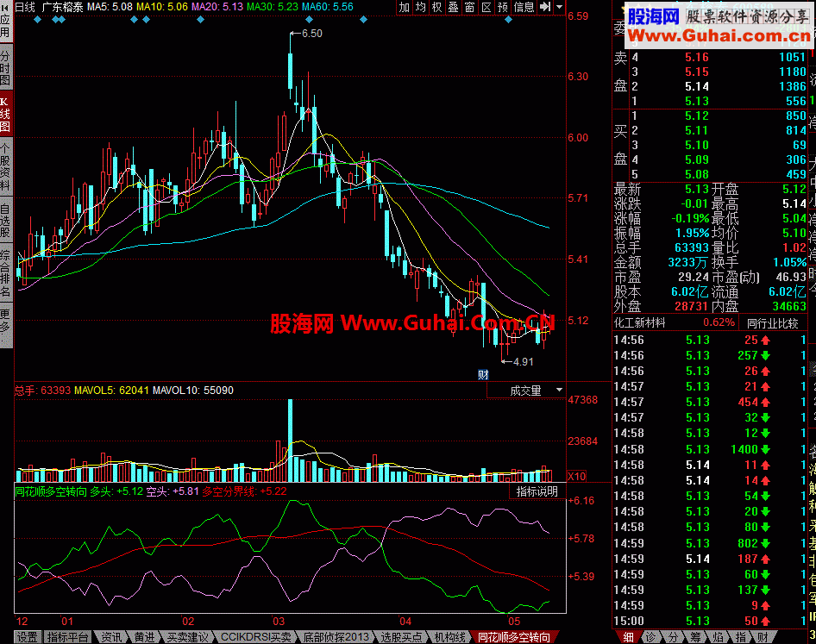This screenshot has width=816, height=644.
Task: Click the 设置 button at the bottom-left
Action: coord(27,637)
